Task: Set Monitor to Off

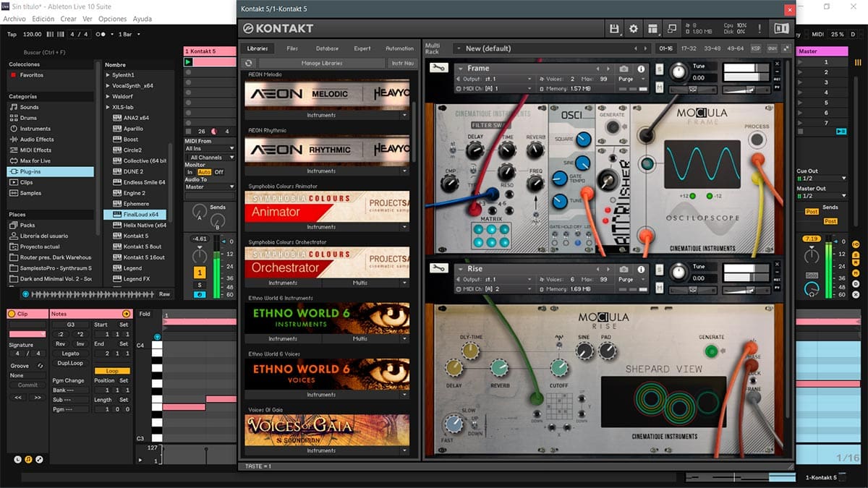Action: click(219, 172)
